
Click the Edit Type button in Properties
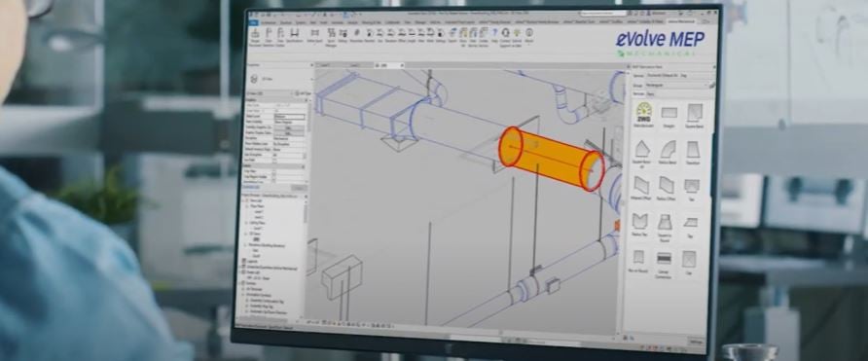(303, 94)
